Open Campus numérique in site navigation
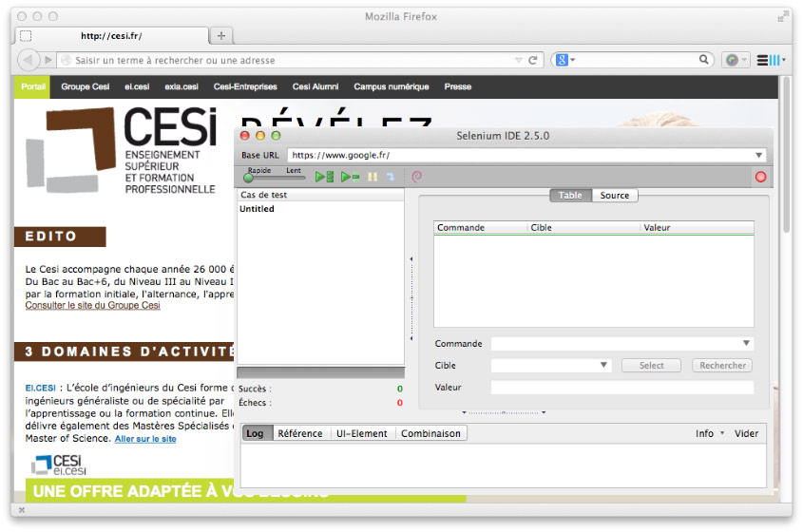The width and height of the screenshot is (803, 532). tap(392, 86)
